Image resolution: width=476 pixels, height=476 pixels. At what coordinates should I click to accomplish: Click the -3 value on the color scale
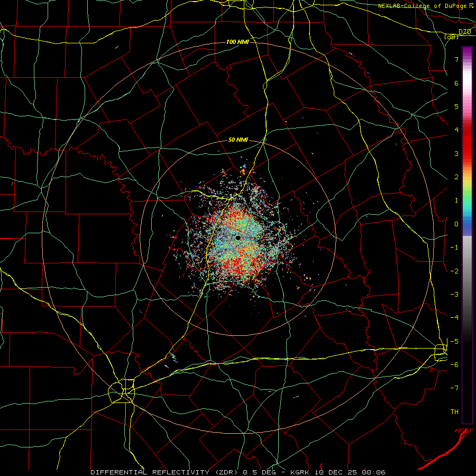click(x=454, y=295)
